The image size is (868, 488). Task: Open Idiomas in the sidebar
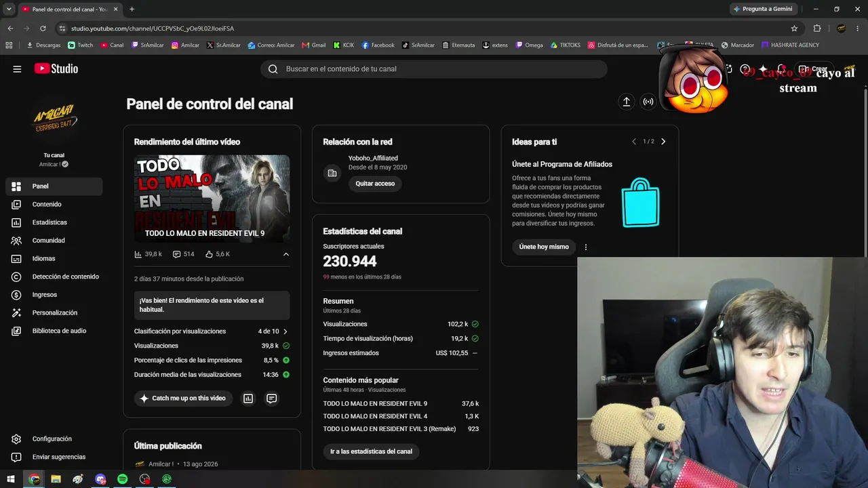tap(54, 258)
